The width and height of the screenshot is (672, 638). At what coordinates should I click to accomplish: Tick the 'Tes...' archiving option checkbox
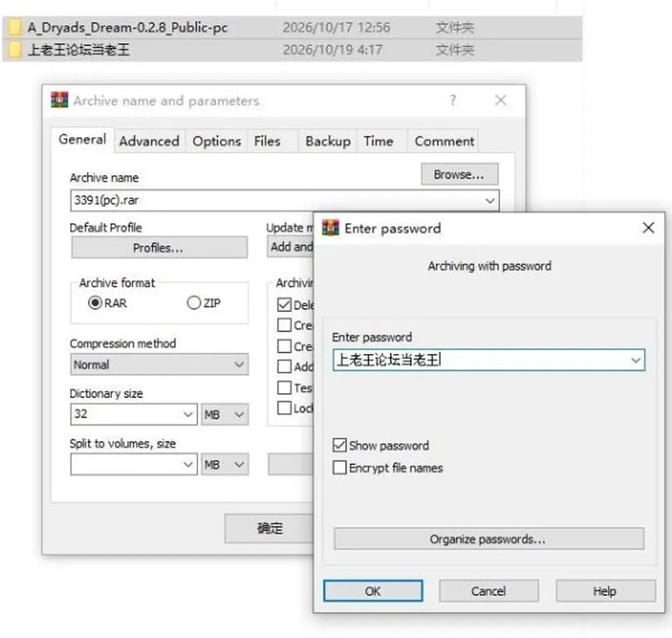pos(284,388)
